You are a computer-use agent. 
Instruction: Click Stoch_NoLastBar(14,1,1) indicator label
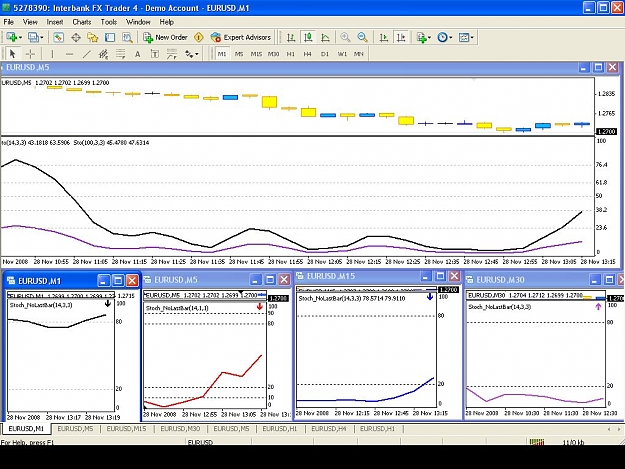(177, 308)
